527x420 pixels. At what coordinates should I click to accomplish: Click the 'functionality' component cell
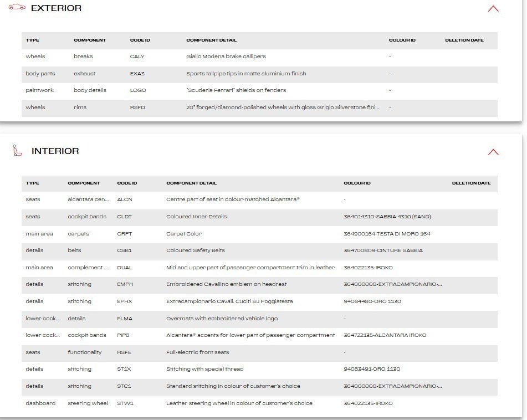(84, 352)
